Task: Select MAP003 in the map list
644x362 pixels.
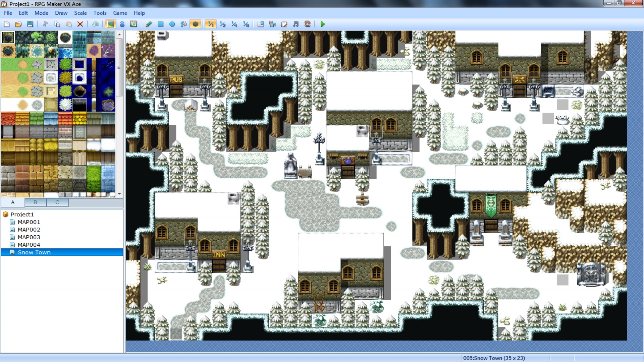Action: pyautogui.click(x=29, y=237)
